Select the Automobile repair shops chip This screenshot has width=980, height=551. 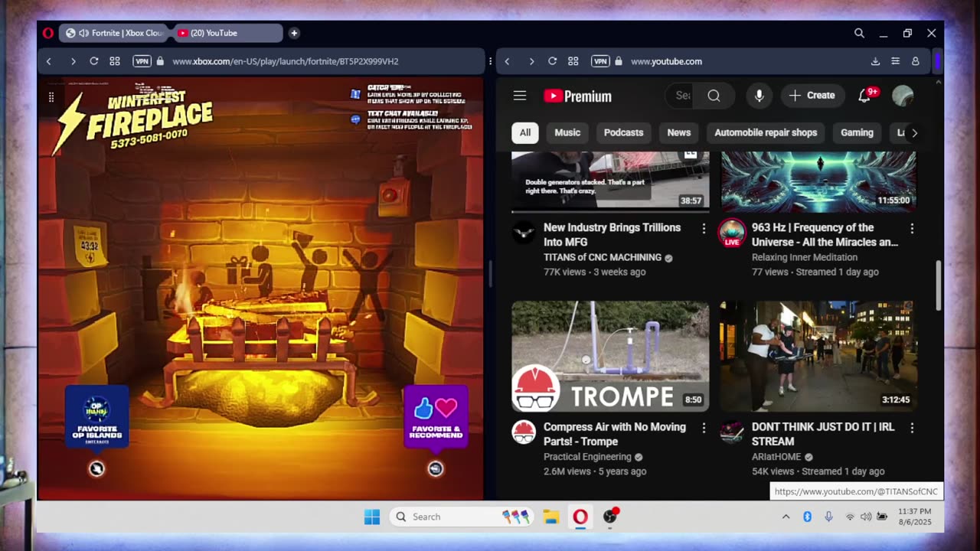coord(766,132)
